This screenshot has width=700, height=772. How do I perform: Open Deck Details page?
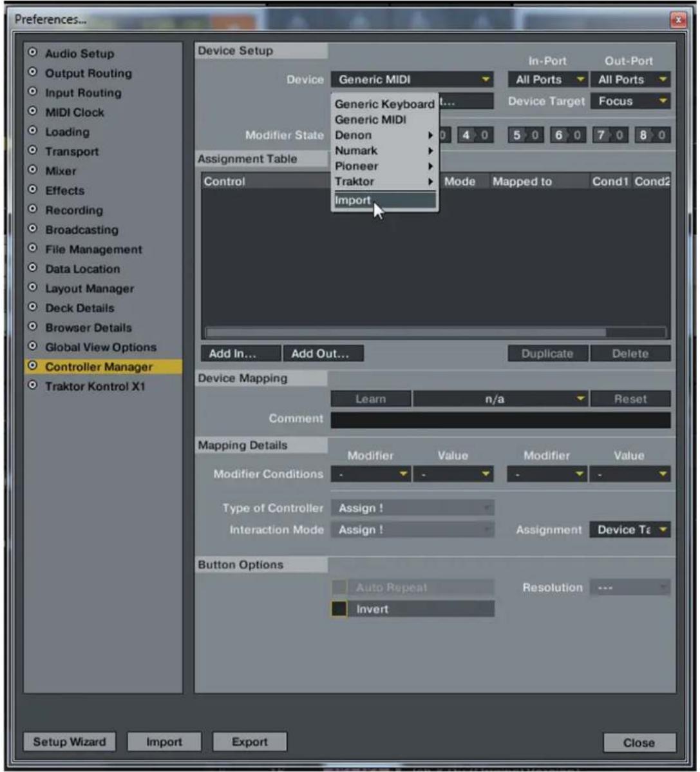point(80,308)
